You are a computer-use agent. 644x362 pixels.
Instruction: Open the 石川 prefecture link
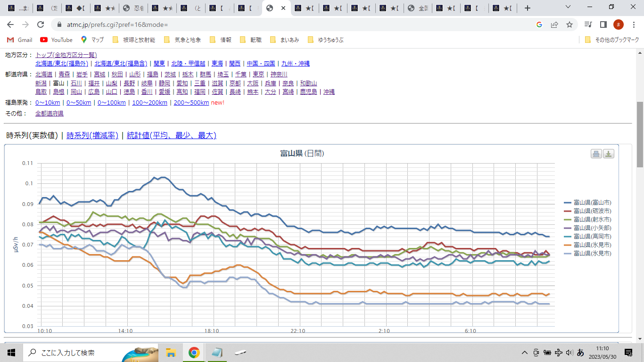[76, 83]
